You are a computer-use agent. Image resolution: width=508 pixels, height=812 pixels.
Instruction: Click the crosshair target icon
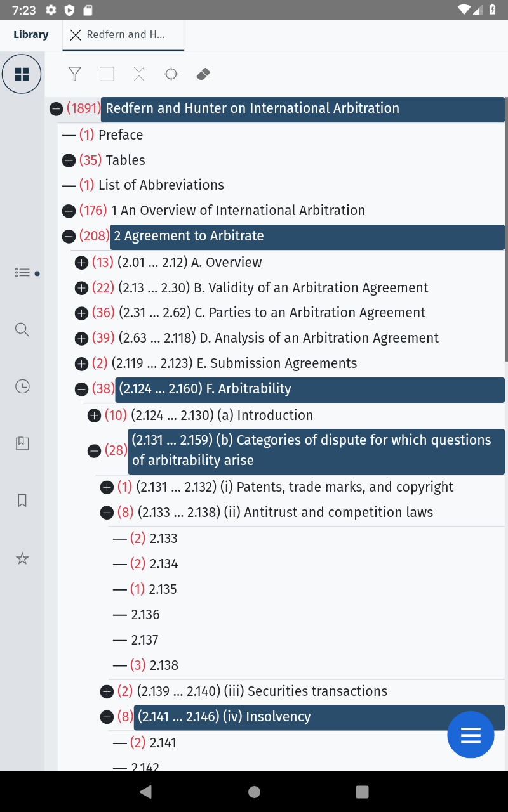pos(171,74)
